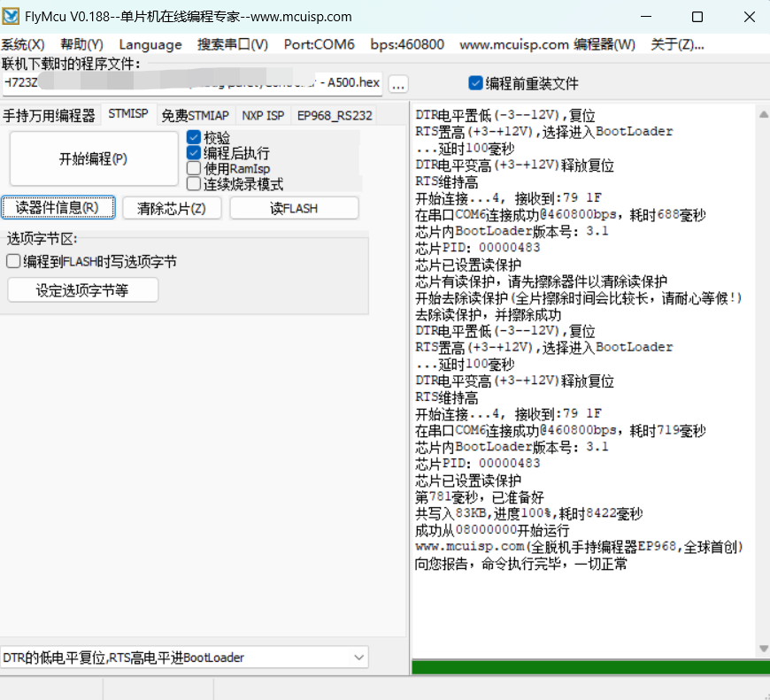770x700 pixels.
Task: Expand the DTR/RTS reset mode dropdown
Action: coord(359,658)
